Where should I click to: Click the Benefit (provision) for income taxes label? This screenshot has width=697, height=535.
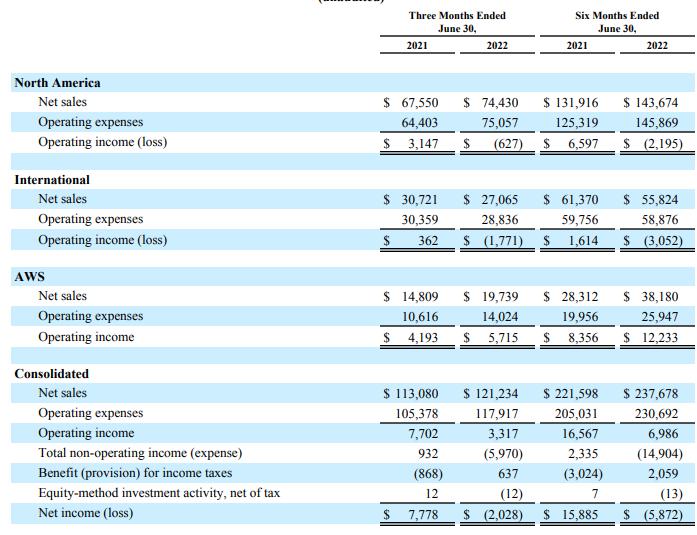coord(135,473)
